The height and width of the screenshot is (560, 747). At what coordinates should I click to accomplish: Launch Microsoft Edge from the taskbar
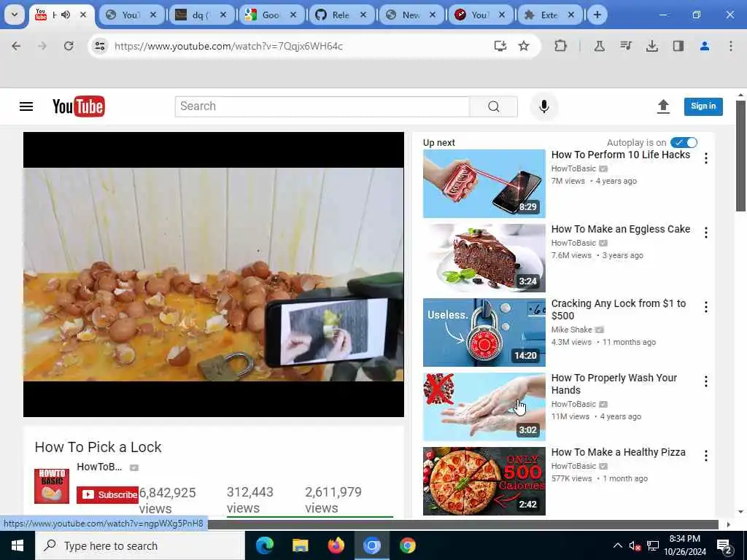[x=265, y=545]
